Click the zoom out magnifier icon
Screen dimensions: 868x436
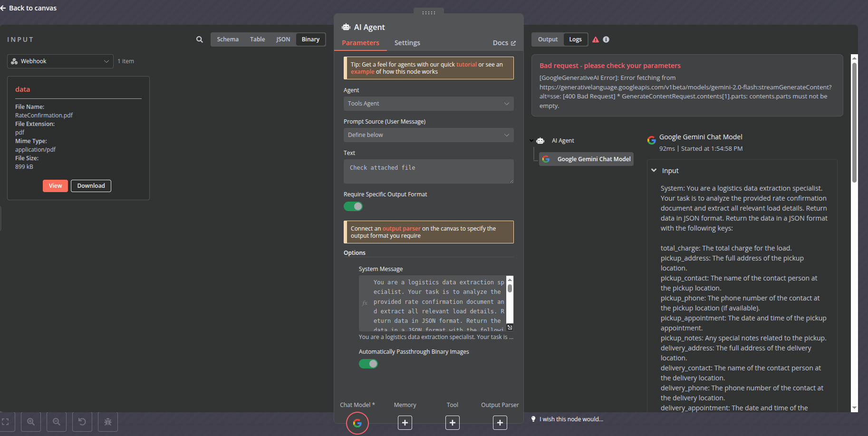click(x=57, y=422)
